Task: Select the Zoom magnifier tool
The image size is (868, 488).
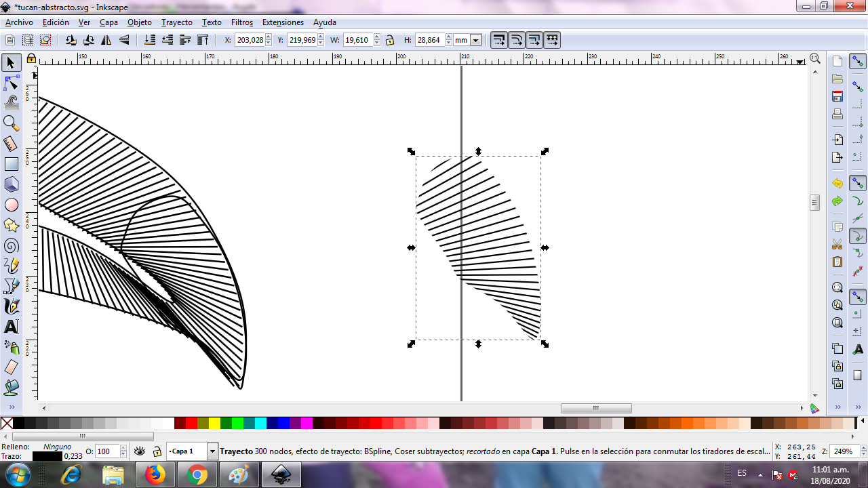Action: (x=11, y=123)
